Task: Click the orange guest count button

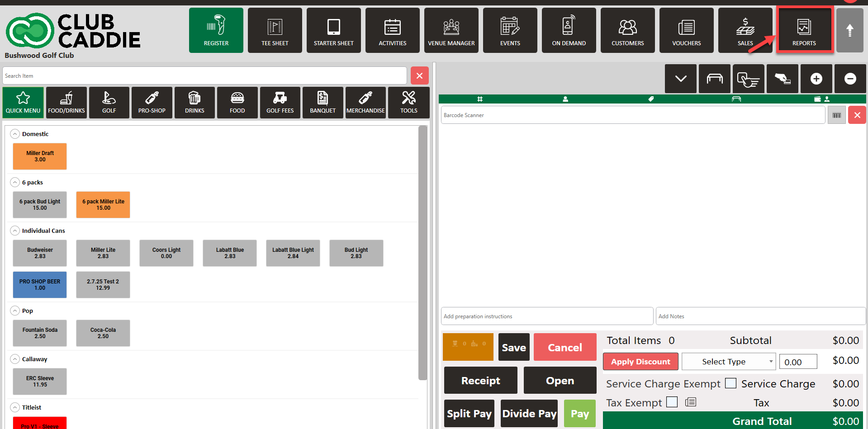Action: (x=468, y=347)
